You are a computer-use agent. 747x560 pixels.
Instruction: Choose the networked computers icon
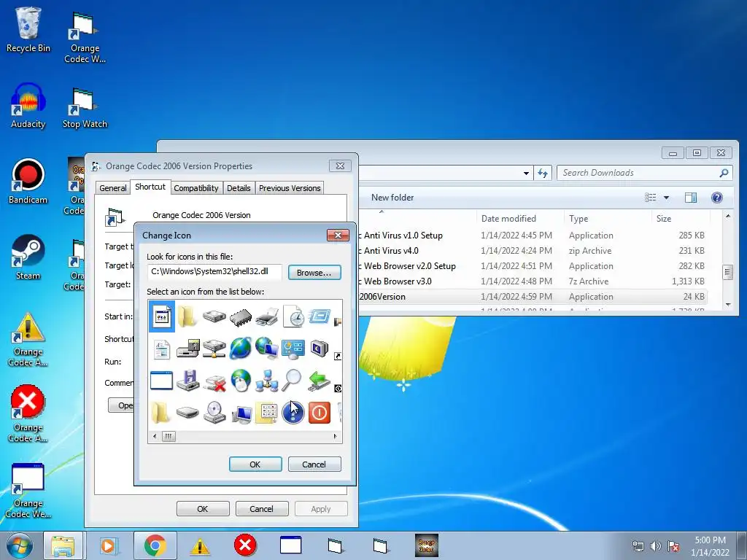(x=267, y=381)
